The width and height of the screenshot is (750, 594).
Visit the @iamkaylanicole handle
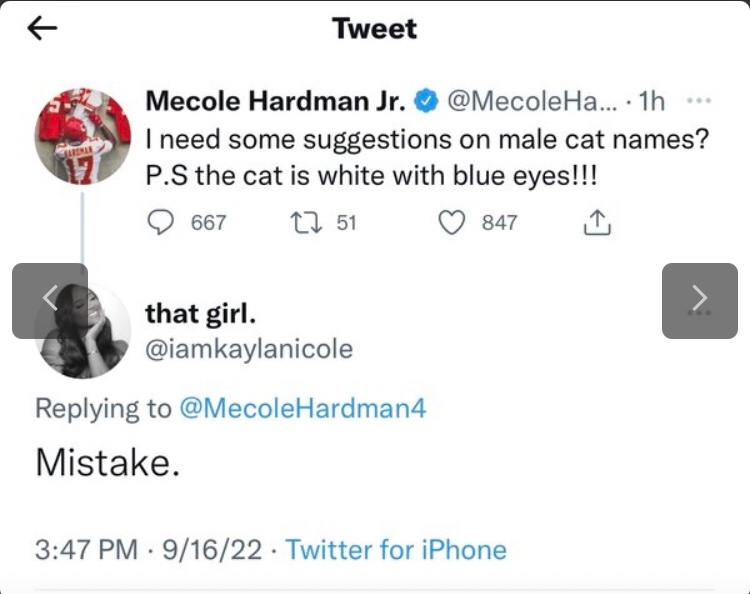[249, 348]
